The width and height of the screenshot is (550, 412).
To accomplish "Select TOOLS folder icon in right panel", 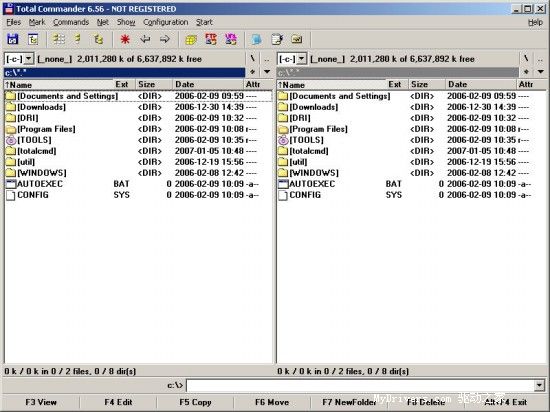I will [283, 140].
